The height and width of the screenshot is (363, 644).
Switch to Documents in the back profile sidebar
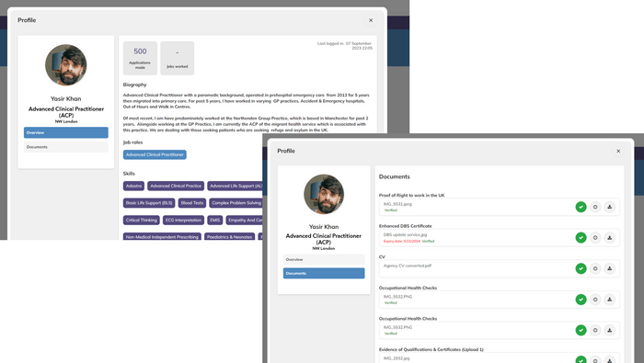(65, 147)
